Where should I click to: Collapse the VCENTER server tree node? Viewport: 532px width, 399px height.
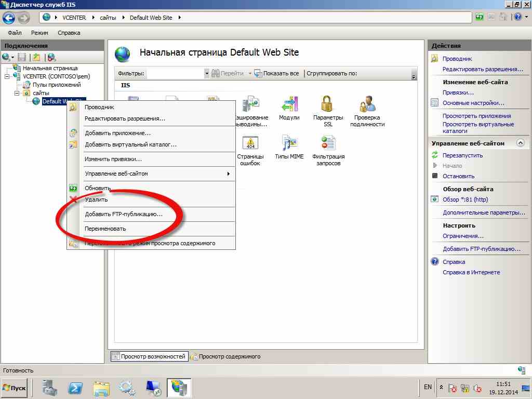[7, 77]
